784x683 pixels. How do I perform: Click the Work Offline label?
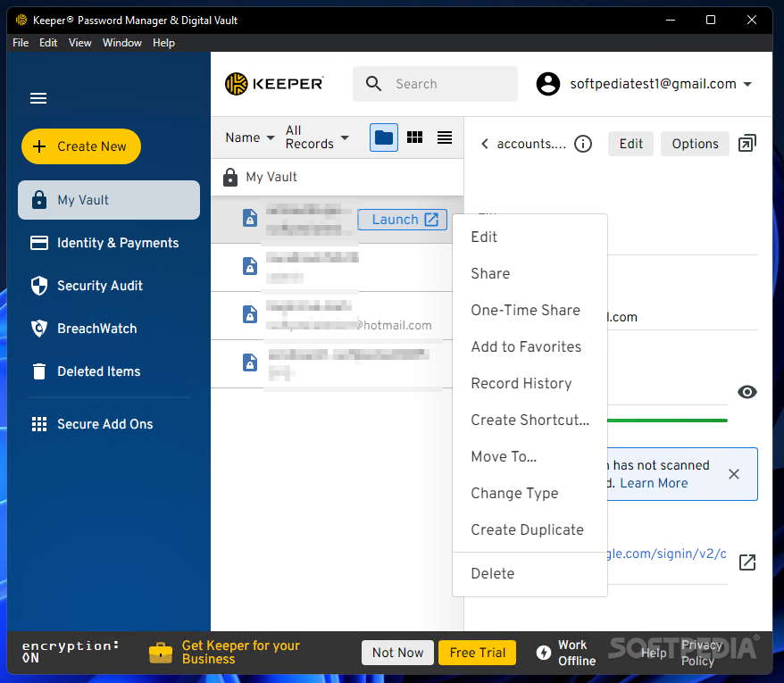pyautogui.click(x=577, y=653)
